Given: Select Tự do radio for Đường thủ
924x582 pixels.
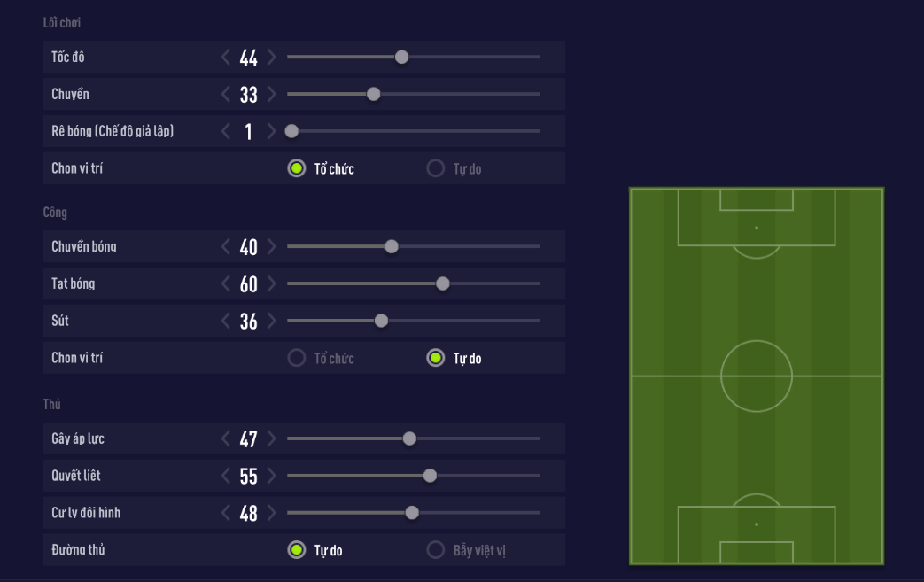Looking at the screenshot, I should click(x=296, y=550).
